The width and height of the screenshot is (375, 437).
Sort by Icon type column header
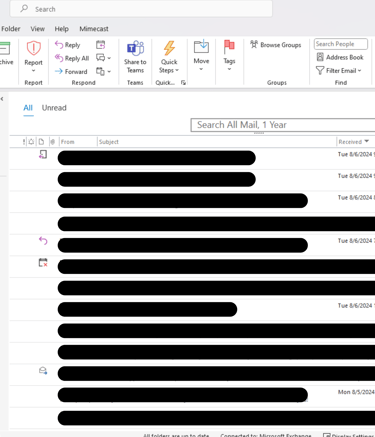(x=41, y=142)
